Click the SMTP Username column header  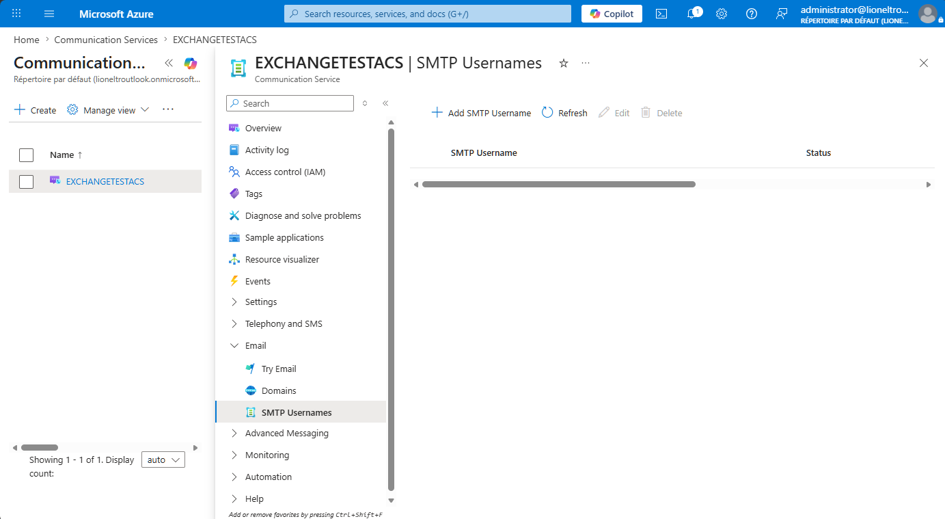click(484, 153)
